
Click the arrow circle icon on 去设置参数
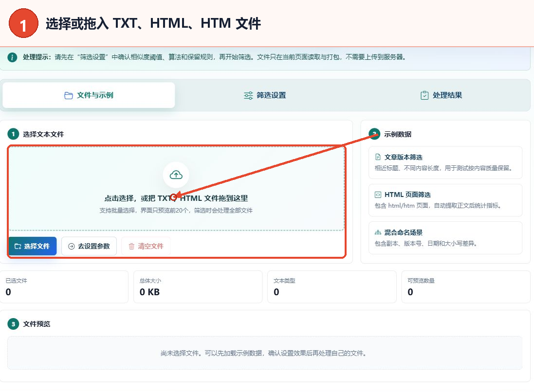pyautogui.click(x=71, y=247)
